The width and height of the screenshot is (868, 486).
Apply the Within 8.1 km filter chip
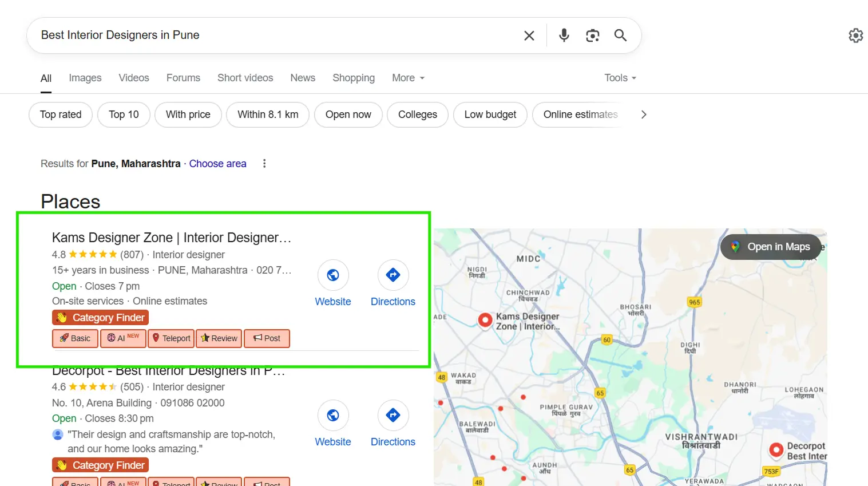268,114
